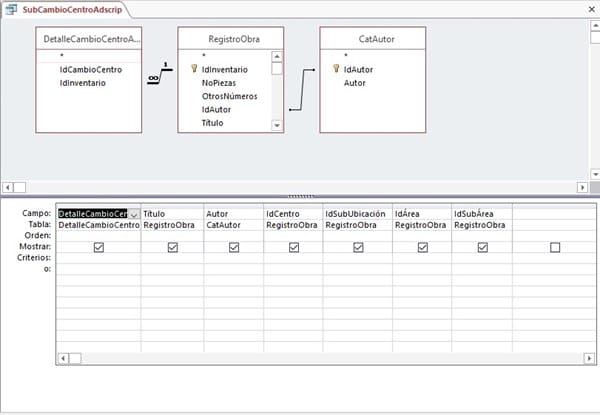This screenshot has width=600, height=415.
Task: Click the SubCambioCentroAdscrip query tab icon
Action: click(x=11, y=9)
